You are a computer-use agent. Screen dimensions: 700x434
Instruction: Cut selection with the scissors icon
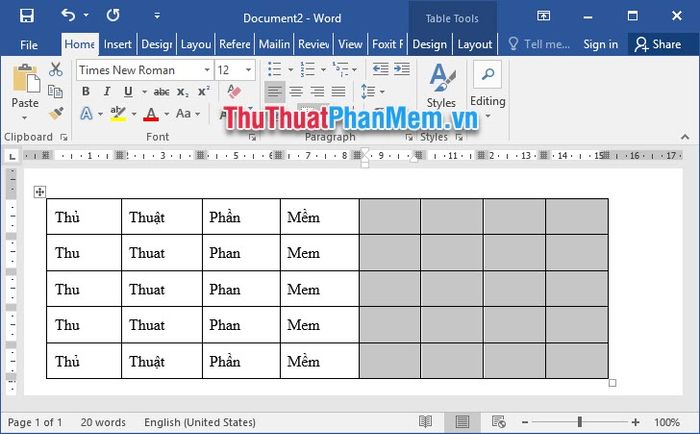tap(55, 69)
